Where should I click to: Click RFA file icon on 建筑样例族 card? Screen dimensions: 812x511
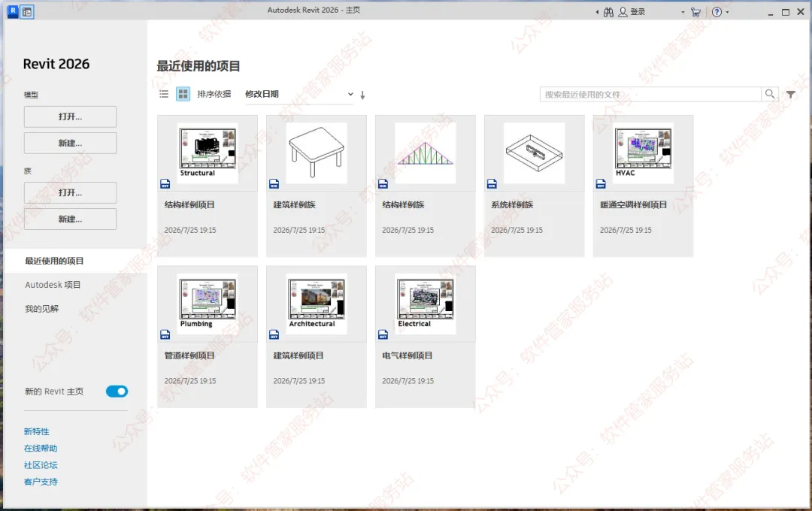tap(274, 183)
